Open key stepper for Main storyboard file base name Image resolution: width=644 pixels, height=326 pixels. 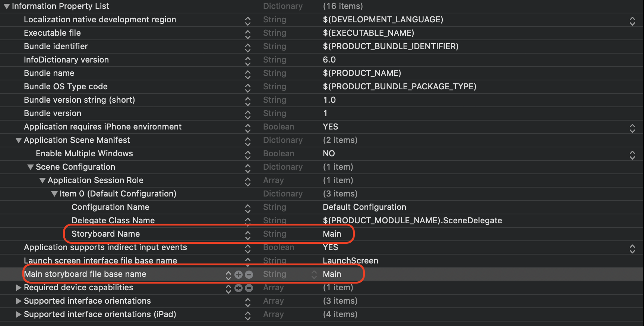click(x=228, y=275)
